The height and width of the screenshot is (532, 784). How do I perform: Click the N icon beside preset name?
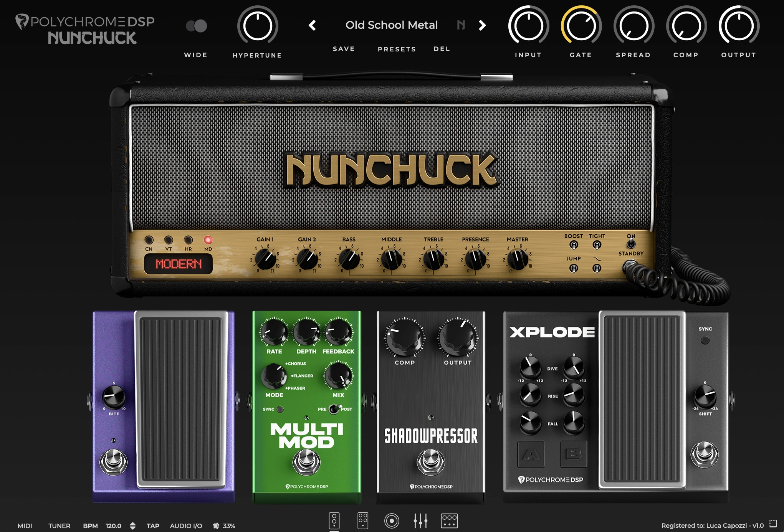[461, 25]
